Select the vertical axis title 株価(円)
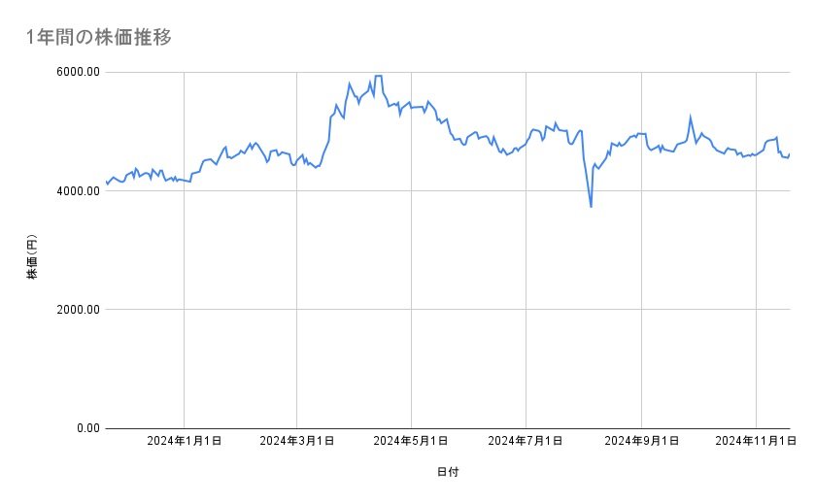Screen dimensions: 815x504 point(31,257)
